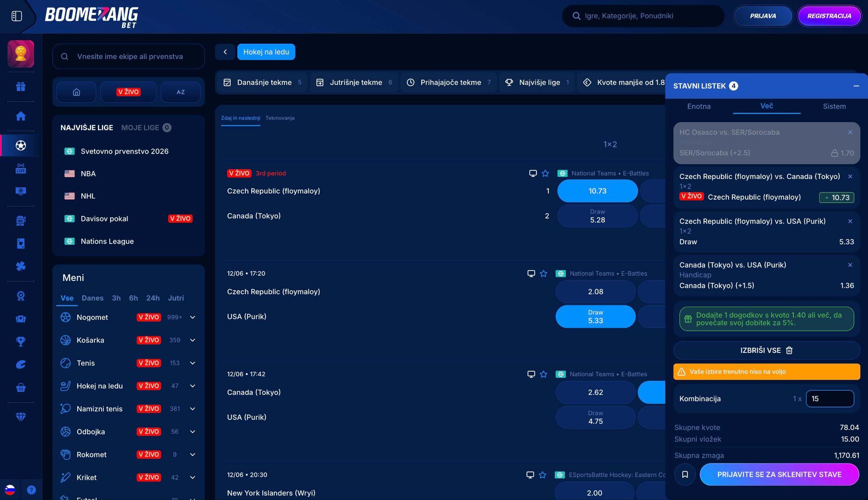Open the A-Z sports list button

181,92
